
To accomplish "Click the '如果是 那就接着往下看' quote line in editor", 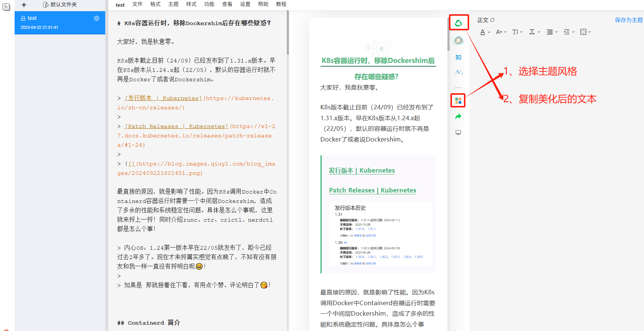I will click(x=194, y=285).
